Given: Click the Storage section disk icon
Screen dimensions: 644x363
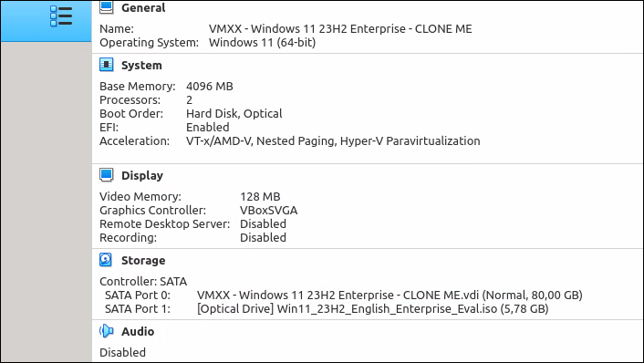Looking at the screenshot, I should click(x=107, y=260).
